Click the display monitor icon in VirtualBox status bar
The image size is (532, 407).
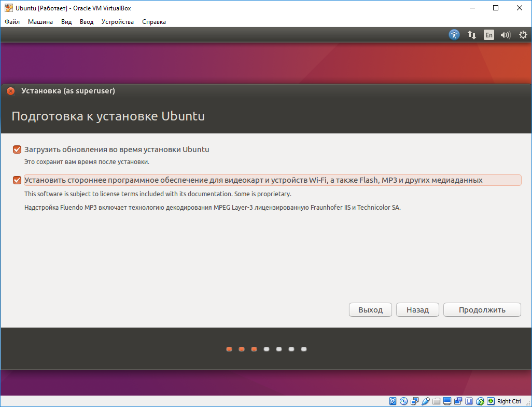(447, 401)
